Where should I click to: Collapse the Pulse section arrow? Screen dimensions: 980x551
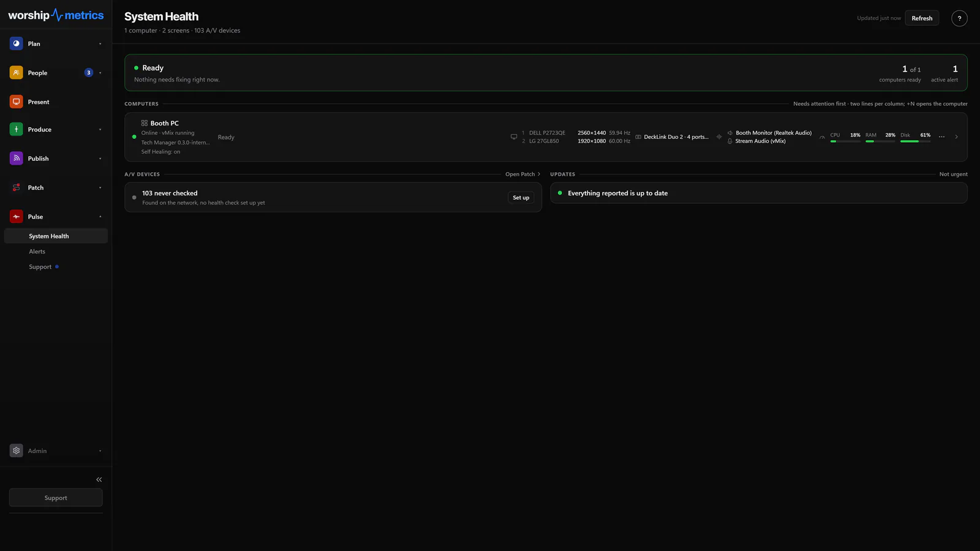point(100,217)
